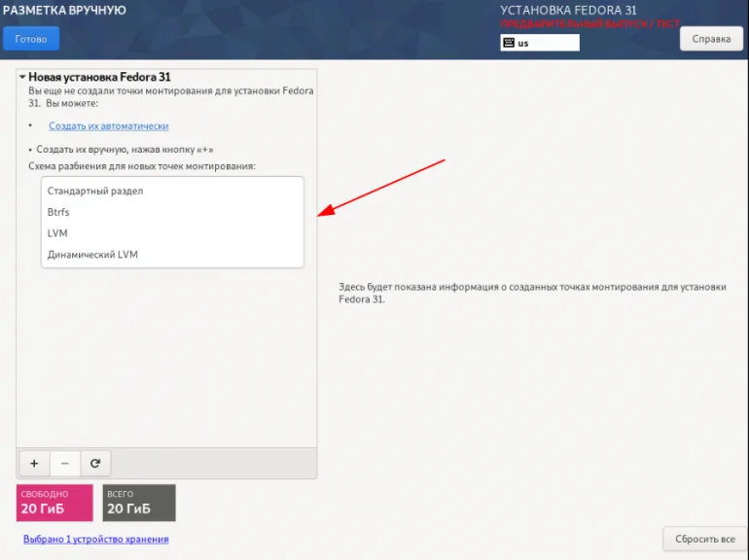Screen dimensions: 749x560
Task: Choose Btrfs from the scheme list
Action: (x=172, y=212)
